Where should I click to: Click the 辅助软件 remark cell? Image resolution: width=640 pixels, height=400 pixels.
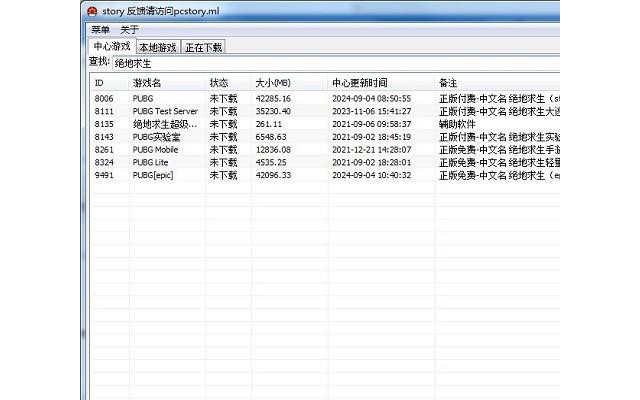457,124
